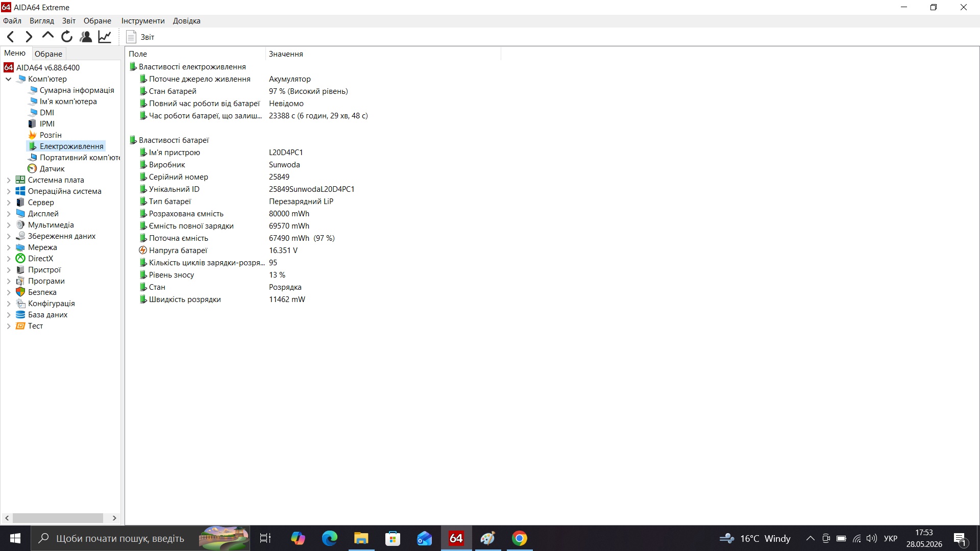Viewport: 980px width, 551px height.
Task: Open Microsoft Store from the taskbar
Action: 393,538
